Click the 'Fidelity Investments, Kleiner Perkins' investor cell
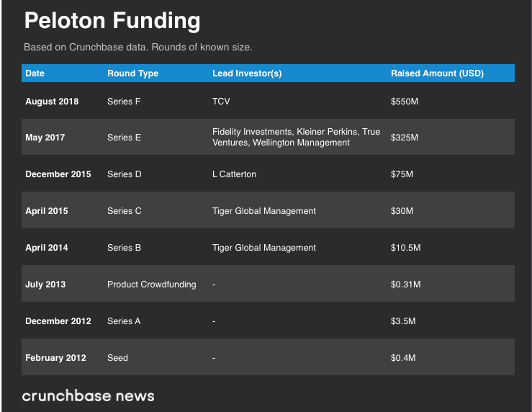The image size is (532, 412). pos(296,137)
